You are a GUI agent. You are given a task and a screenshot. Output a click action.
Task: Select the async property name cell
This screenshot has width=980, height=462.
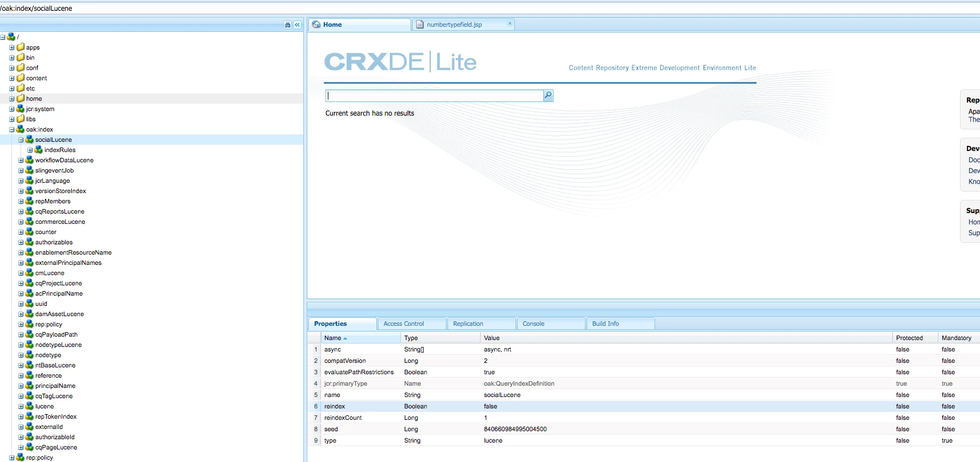361,349
